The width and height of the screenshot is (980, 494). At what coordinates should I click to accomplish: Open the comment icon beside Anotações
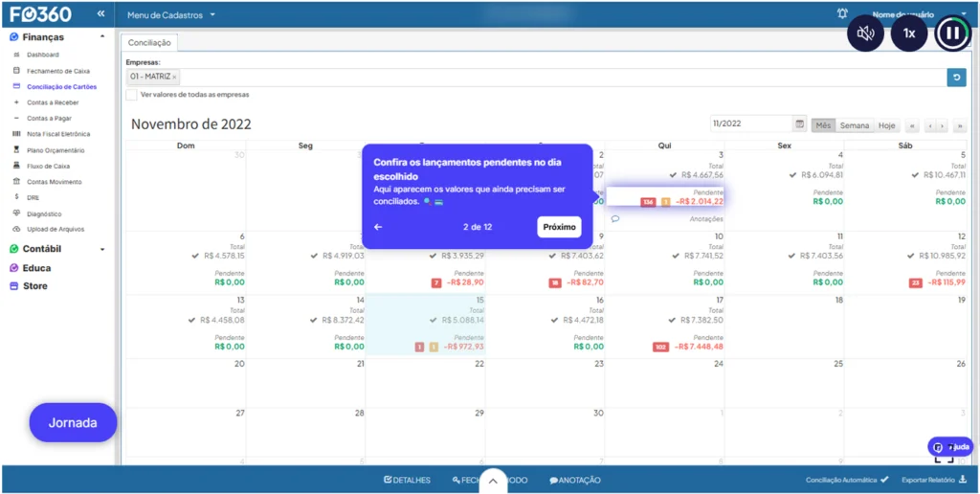(x=615, y=219)
